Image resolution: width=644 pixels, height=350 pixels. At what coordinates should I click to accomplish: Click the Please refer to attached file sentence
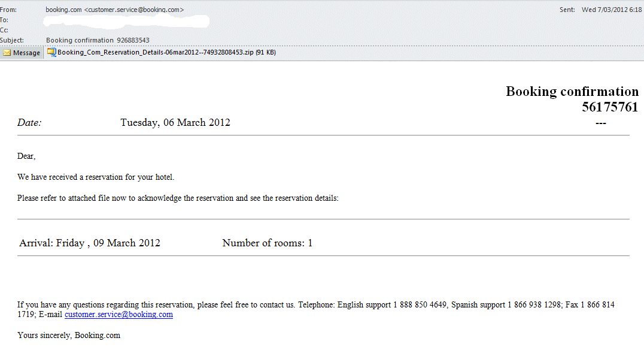178,198
